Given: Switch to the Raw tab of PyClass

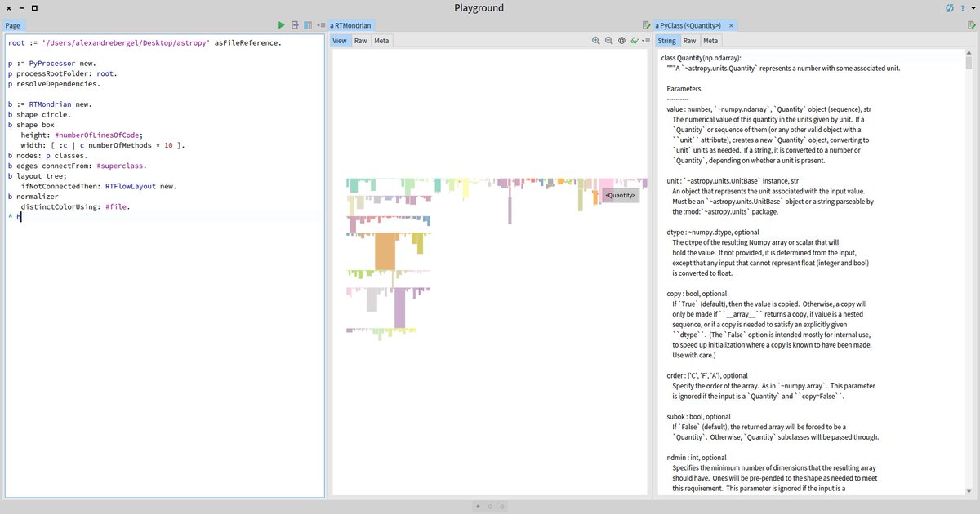Looking at the screenshot, I should (690, 41).
